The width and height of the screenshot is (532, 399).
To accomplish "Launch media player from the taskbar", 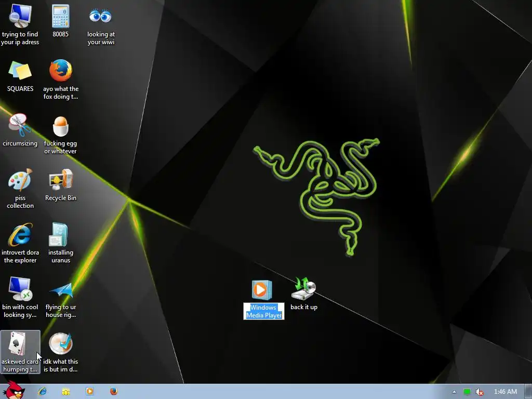I will (90, 391).
